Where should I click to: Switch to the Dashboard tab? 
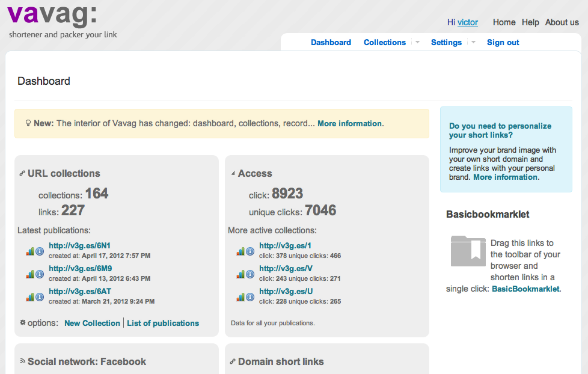(331, 42)
